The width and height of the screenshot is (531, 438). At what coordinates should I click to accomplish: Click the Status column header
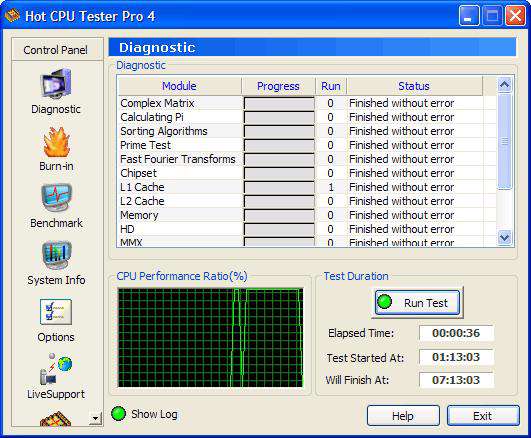[415, 86]
